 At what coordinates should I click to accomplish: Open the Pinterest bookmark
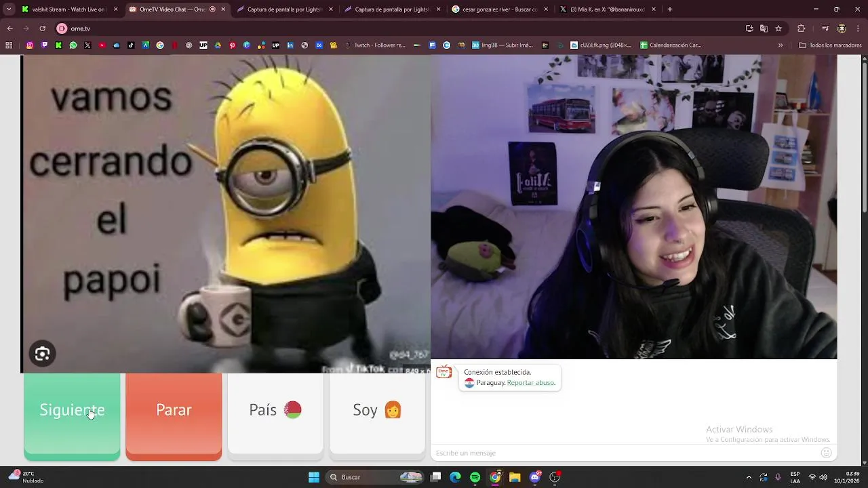[x=232, y=45]
